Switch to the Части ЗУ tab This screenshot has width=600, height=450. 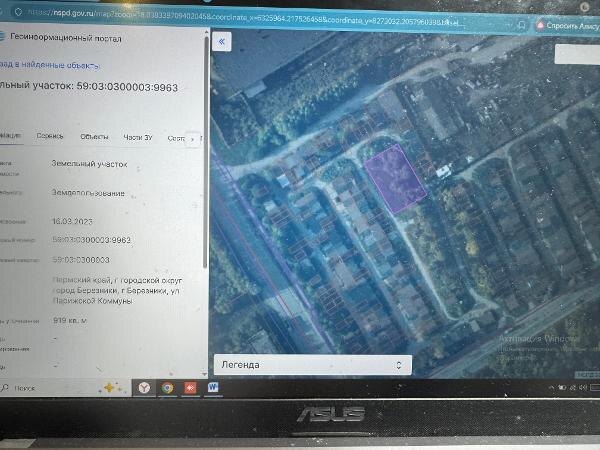click(138, 137)
